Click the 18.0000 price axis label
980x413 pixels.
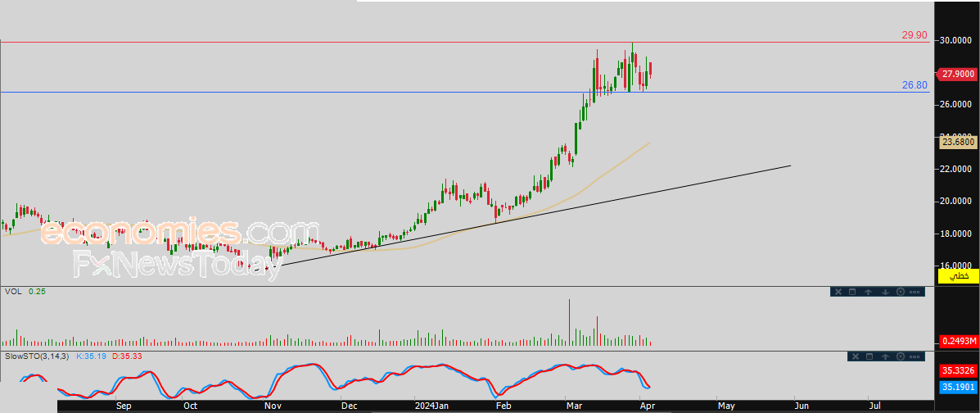click(957, 234)
